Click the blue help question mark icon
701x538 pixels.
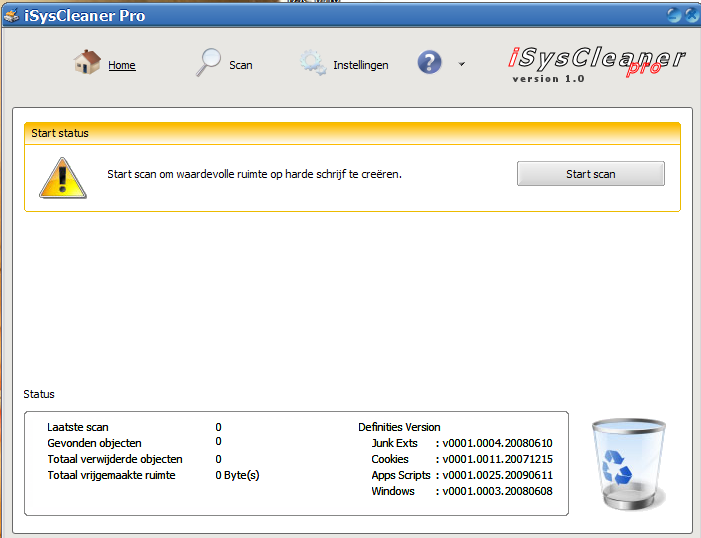point(430,62)
